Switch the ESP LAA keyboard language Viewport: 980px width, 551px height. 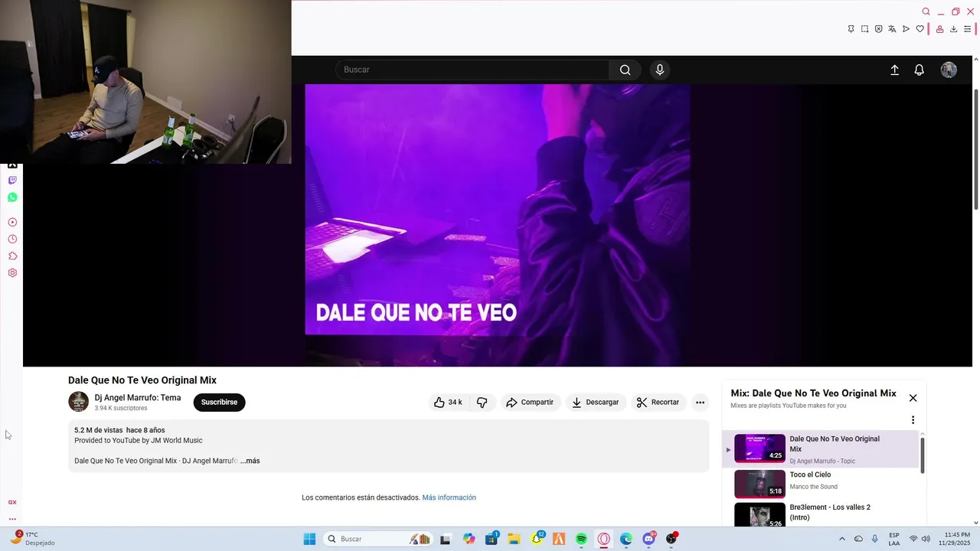pos(894,539)
